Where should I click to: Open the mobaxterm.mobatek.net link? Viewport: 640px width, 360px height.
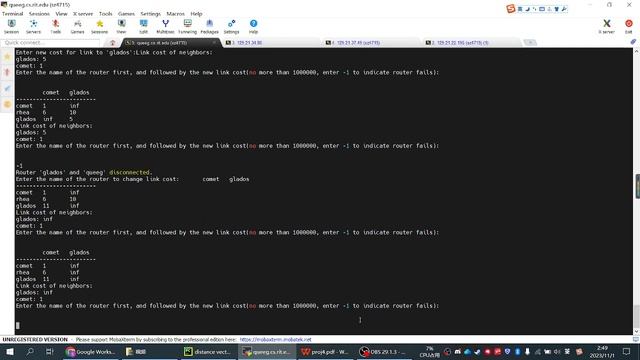click(276, 340)
